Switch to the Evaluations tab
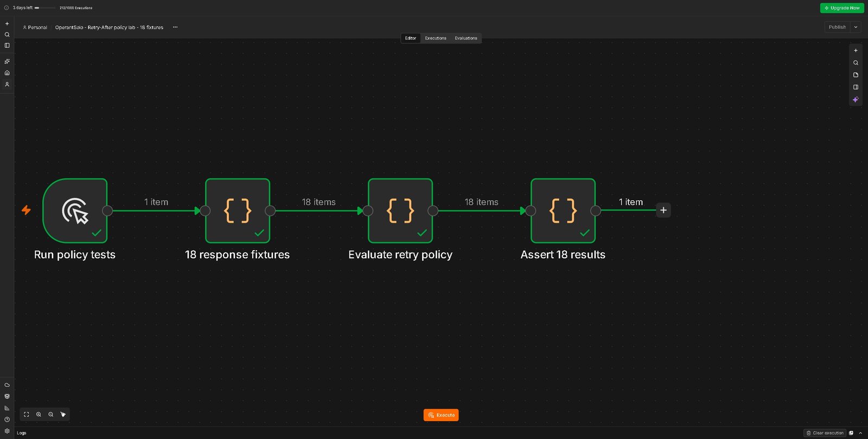Image resolution: width=868 pixels, height=439 pixels. tap(466, 38)
